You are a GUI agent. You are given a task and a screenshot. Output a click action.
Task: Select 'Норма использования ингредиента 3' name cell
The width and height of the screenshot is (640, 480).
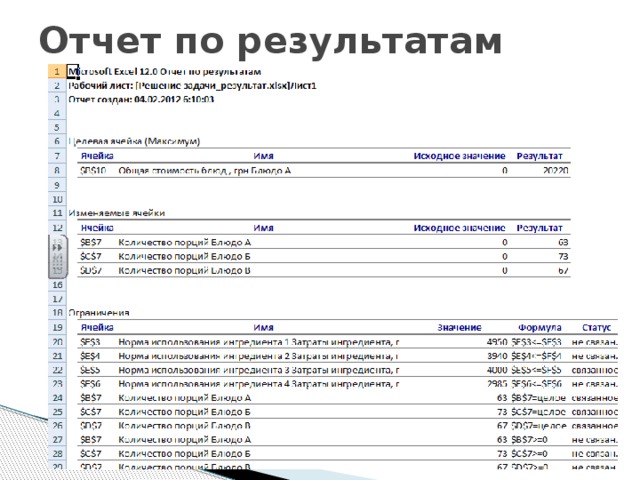[259, 370]
